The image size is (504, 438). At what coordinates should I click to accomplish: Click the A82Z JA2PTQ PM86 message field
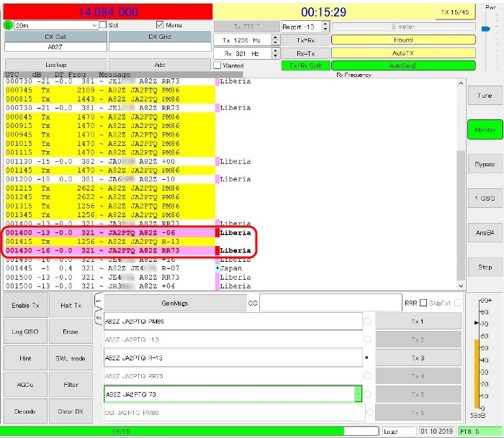coord(233,321)
